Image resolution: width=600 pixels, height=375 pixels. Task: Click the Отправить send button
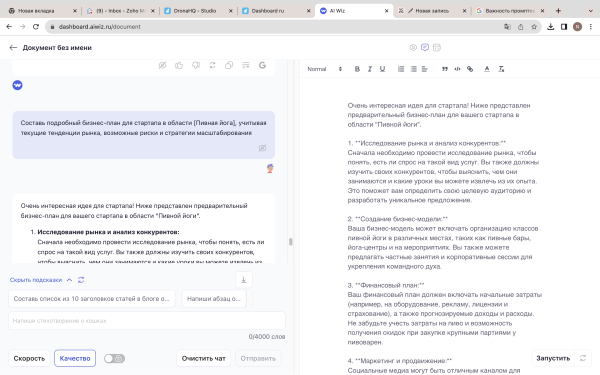258,359
